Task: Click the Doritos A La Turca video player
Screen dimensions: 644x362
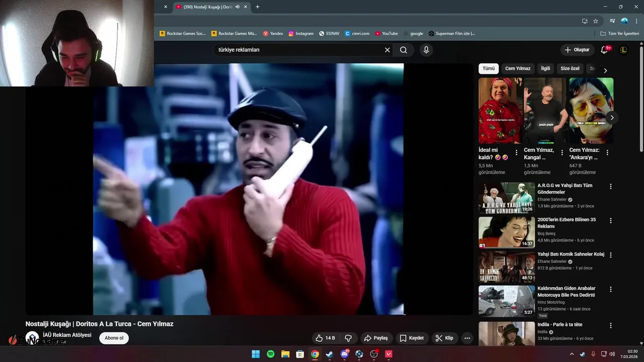Action: 249,189
